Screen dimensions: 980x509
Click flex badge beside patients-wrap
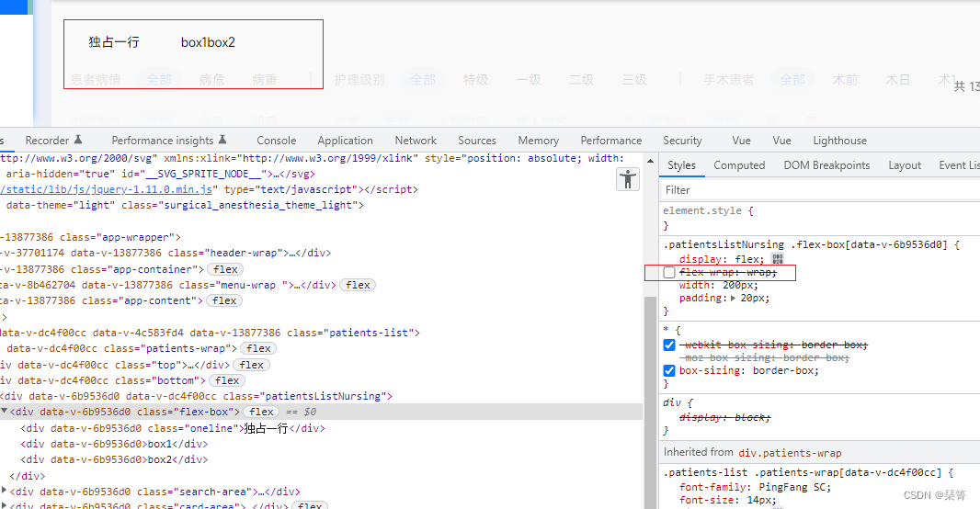[x=258, y=348]
